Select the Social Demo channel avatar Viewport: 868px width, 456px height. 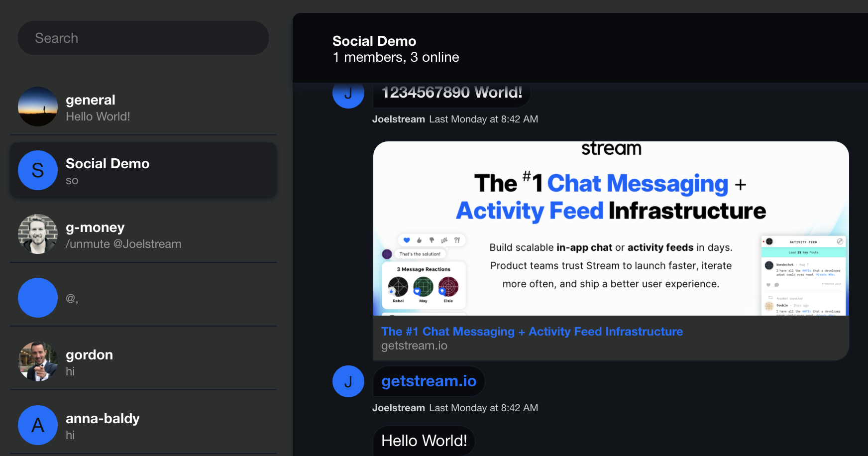click(x=38, y=170)
